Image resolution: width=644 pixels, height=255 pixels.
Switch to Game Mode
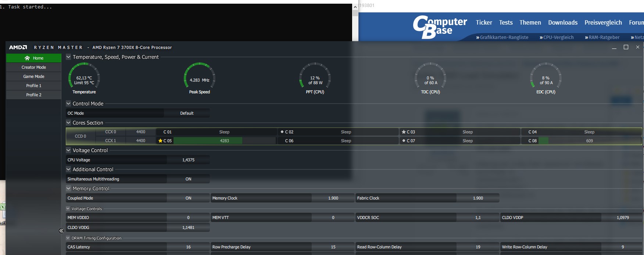[34, 76]
